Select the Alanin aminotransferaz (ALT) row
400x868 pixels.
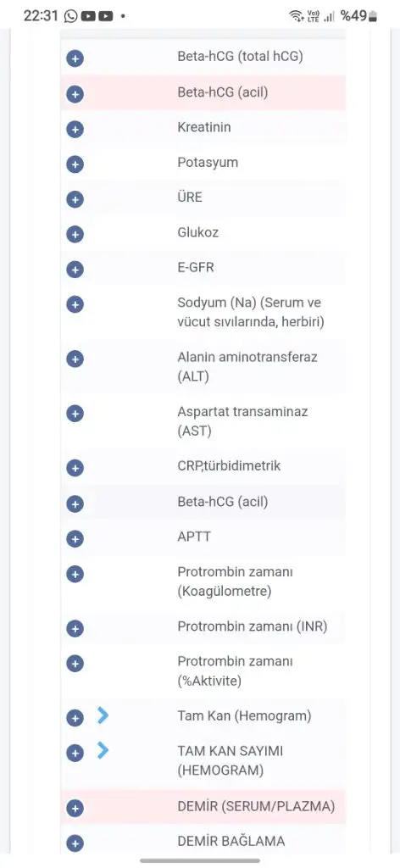[203, 367]
